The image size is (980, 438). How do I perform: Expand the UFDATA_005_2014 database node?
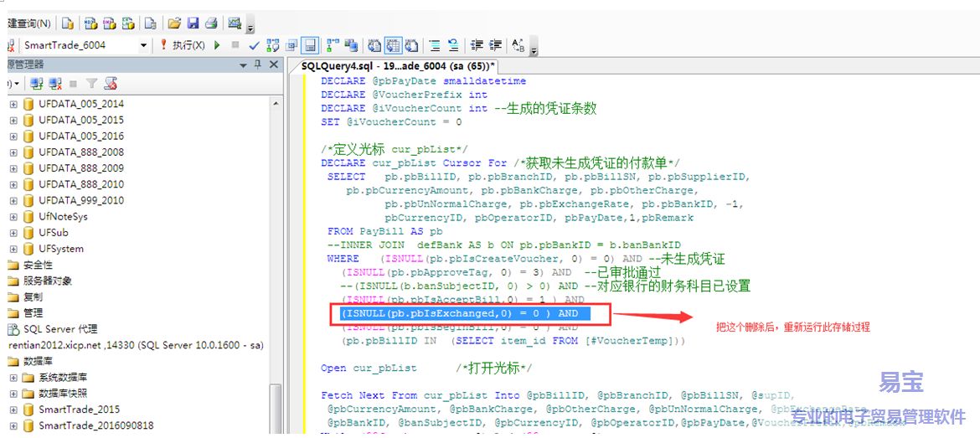point(13,104)
